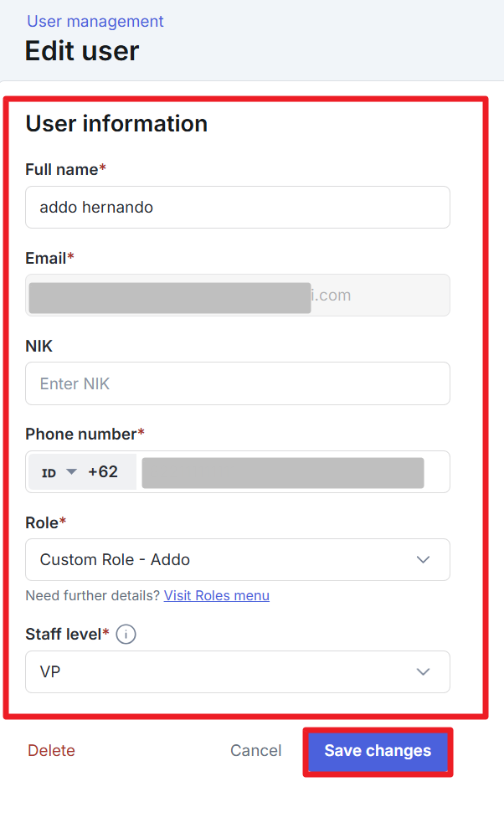Cancel editing the user
The width and height of the screenshot is (504, 828).
[256, 751]
